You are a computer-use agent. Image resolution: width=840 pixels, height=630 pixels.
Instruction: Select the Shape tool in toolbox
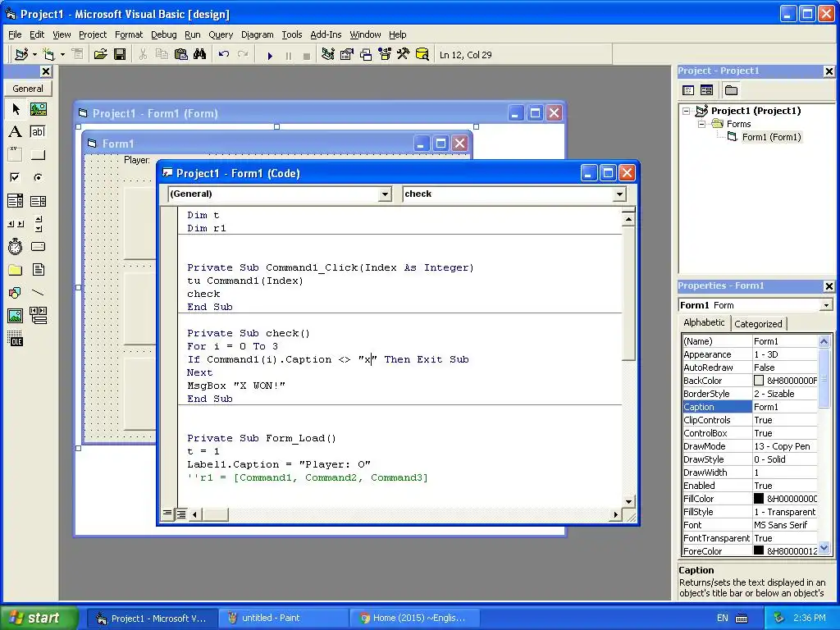click(16, 293)
